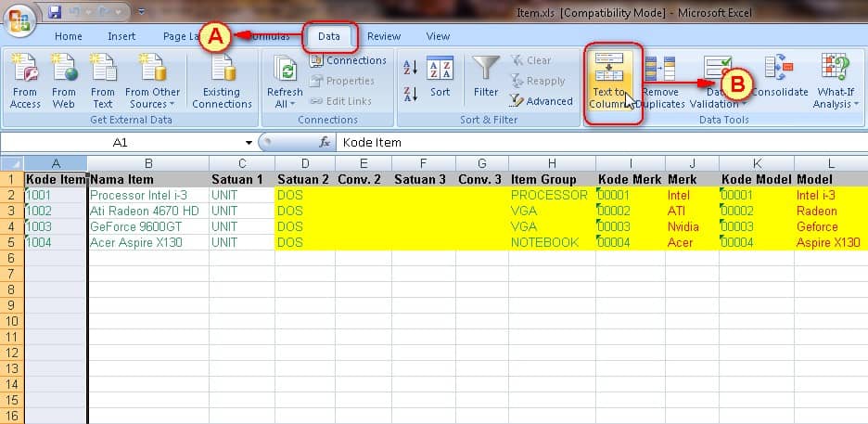
Task: Open From Other Sources dropdown
Action: coord(152,81)
